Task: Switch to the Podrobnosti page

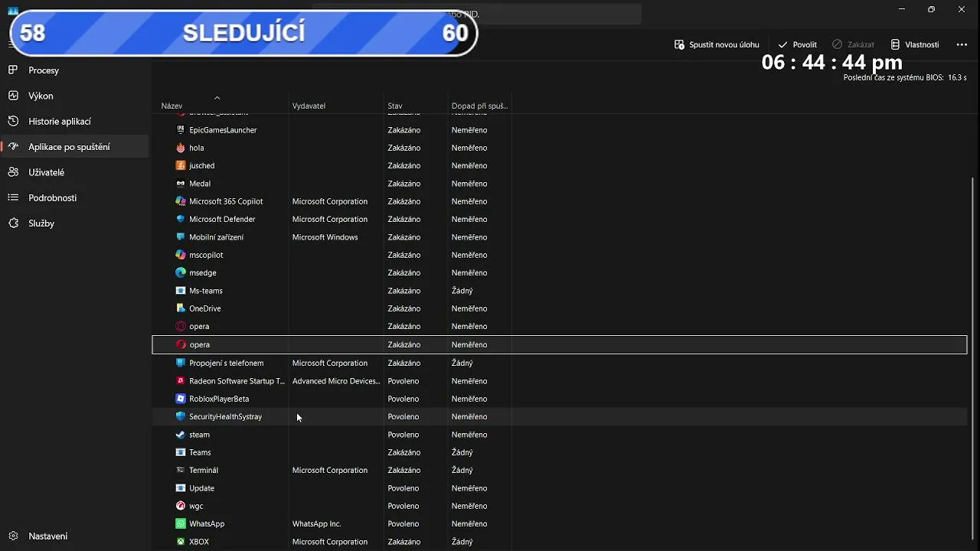Action: click(74, 197)
